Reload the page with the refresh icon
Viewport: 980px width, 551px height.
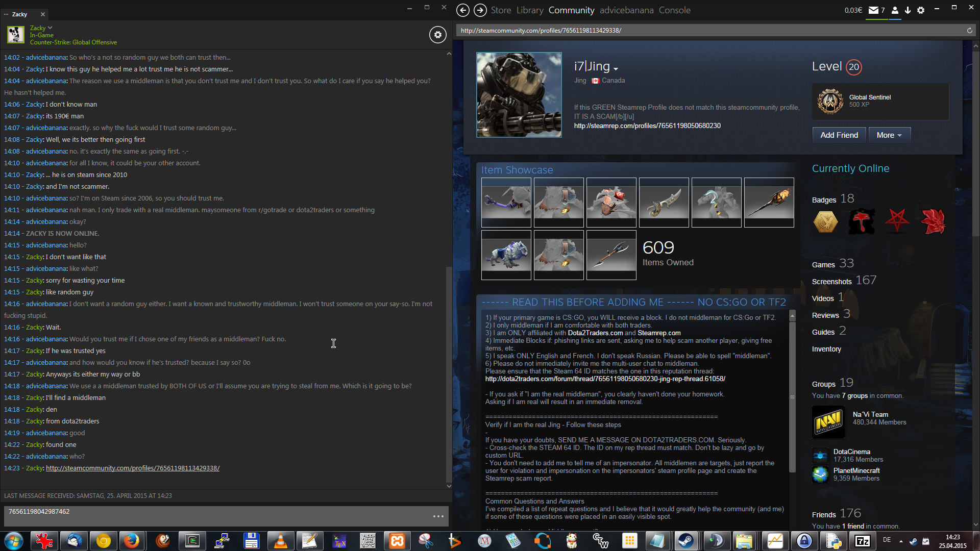[x=969, y=31]
